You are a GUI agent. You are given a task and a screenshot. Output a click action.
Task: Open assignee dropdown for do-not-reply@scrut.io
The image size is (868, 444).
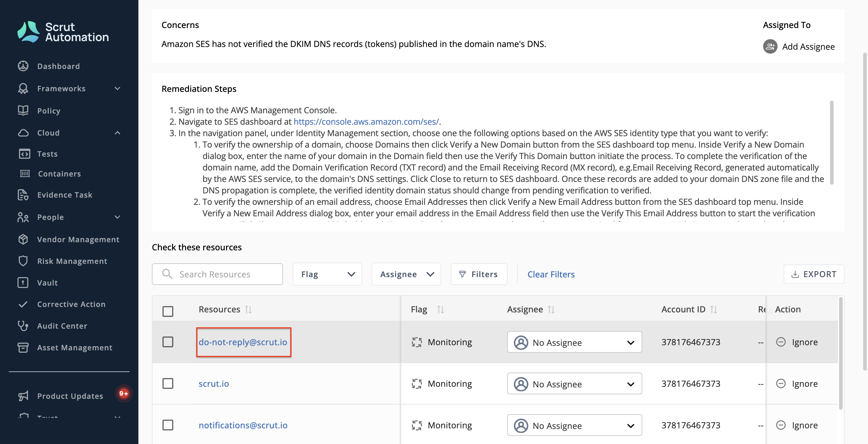click(x=574, y=342)
